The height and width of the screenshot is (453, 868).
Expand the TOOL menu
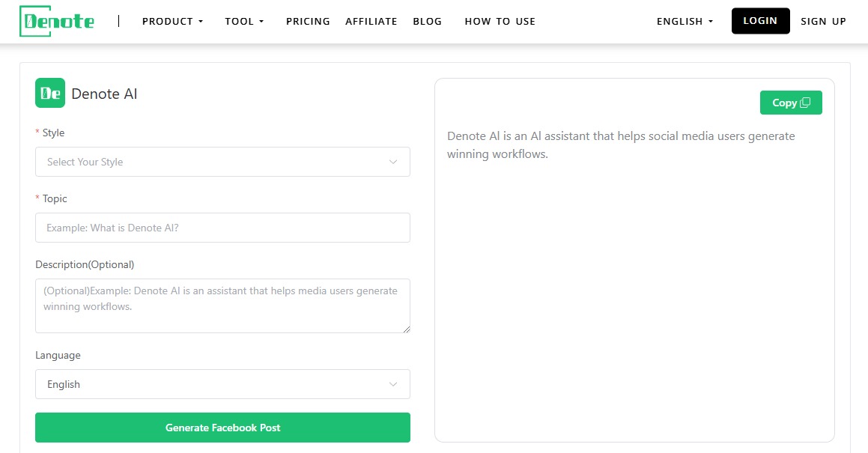pyautogui.click(x=244, y=22)
